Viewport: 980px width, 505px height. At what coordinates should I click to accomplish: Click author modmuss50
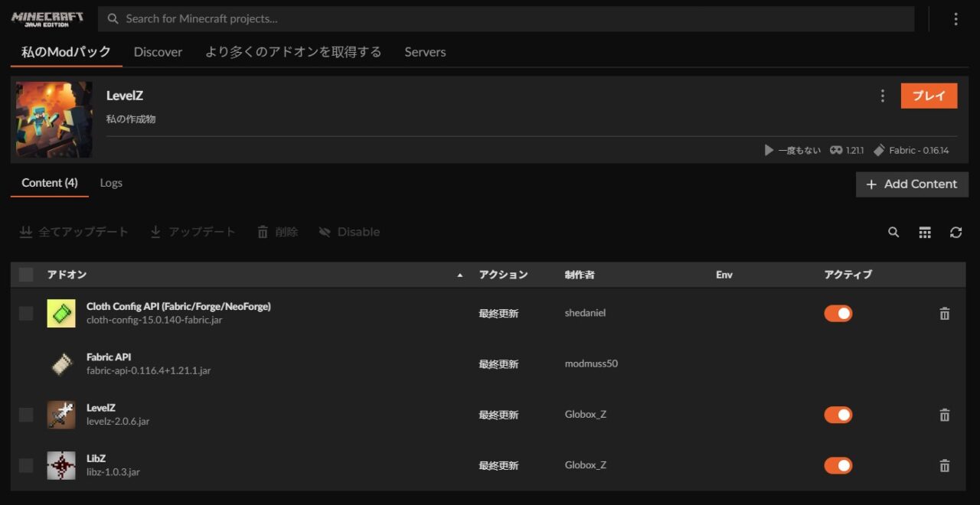[591, 363]
